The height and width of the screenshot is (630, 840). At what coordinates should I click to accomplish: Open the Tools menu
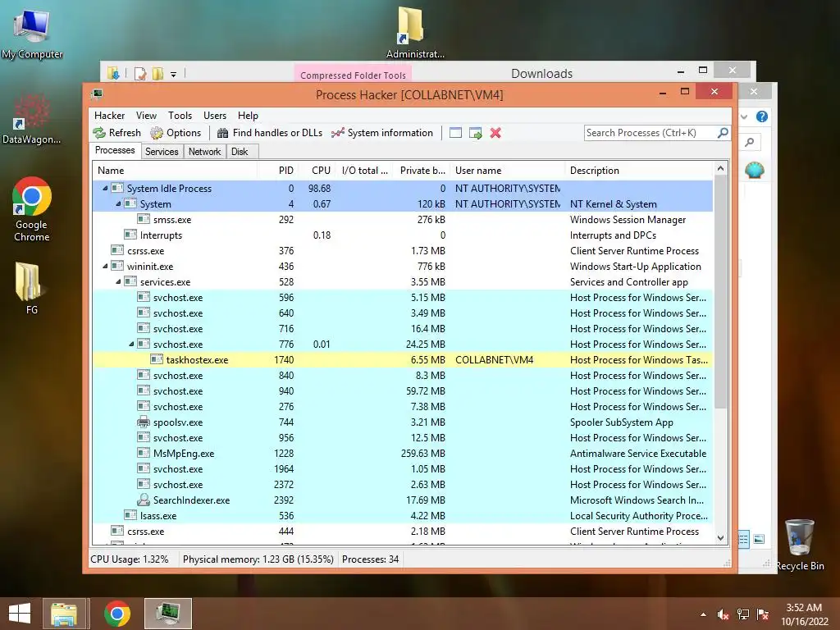click(180, 116)
